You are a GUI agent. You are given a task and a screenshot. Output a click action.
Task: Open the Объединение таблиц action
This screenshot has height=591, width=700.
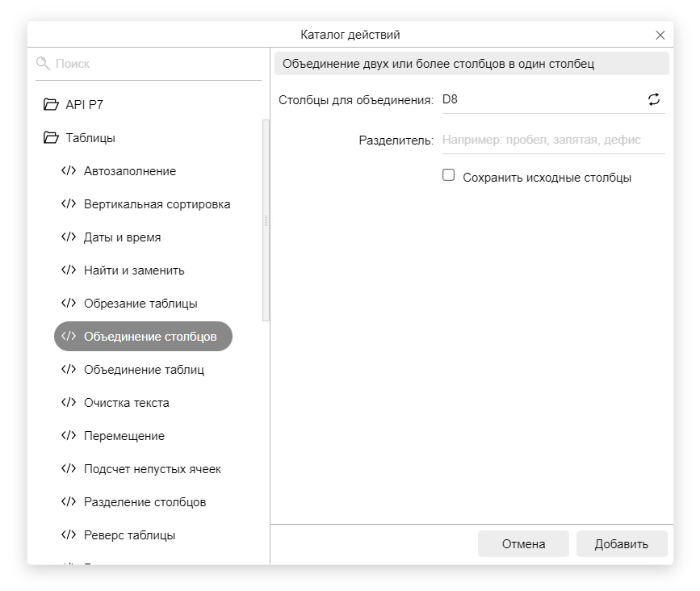144,370
